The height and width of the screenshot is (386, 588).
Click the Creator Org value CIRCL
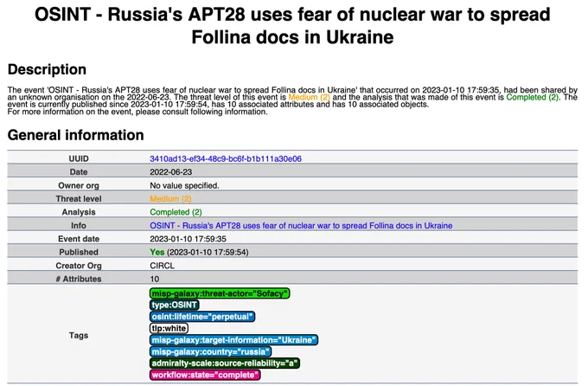point(162,266)
